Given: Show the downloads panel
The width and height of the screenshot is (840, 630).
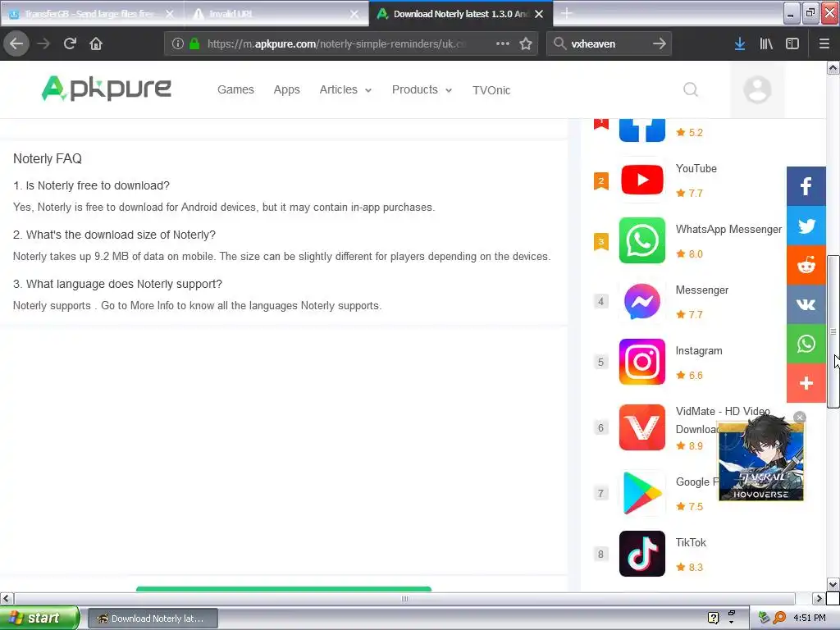Looking at the screenshot, I should (740, 43).
